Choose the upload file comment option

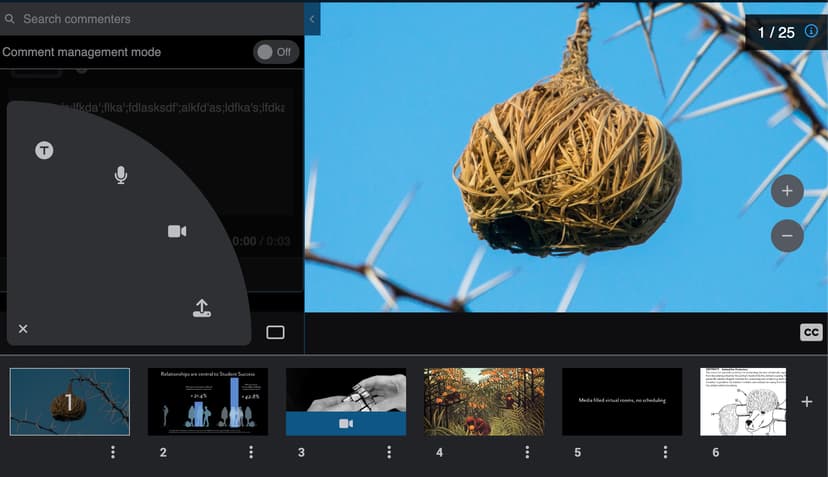202,308
